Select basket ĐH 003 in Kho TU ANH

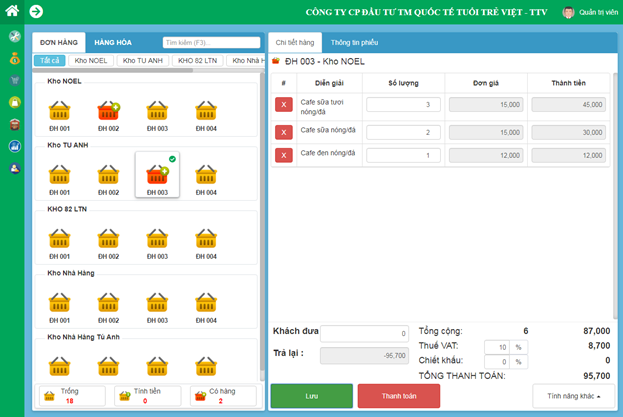(x=157, y=175)
